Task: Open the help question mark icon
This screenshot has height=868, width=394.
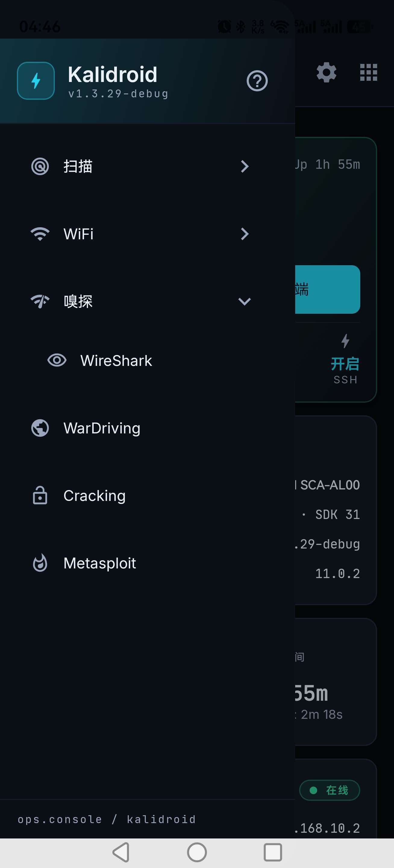Action: (257, 81)
